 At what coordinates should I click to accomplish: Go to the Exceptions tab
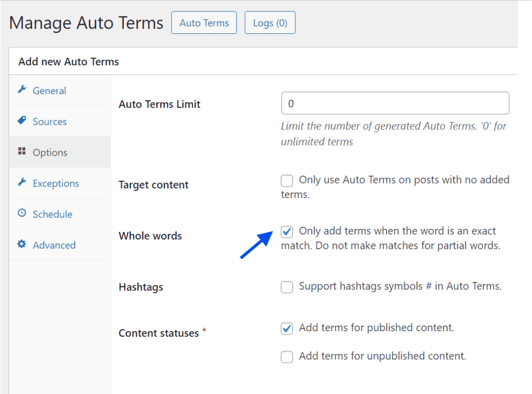coord(60,183)
